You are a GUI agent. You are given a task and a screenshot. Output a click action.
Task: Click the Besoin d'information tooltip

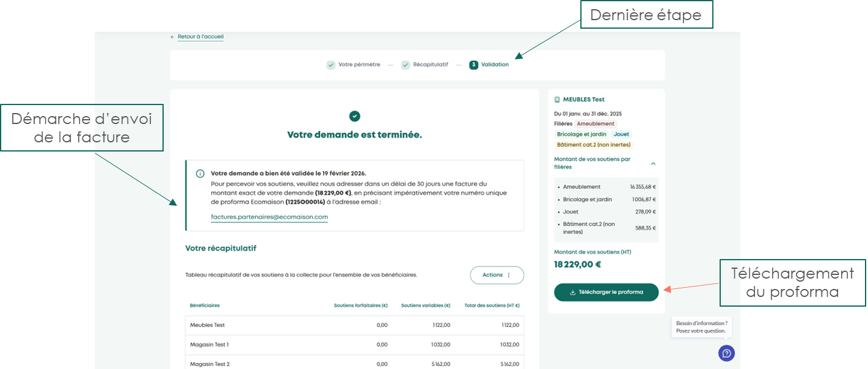coord(701,327)
